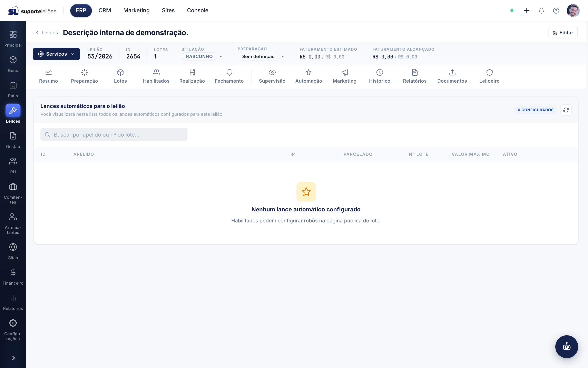Click the auction ID value 2654

pos(133,56)
